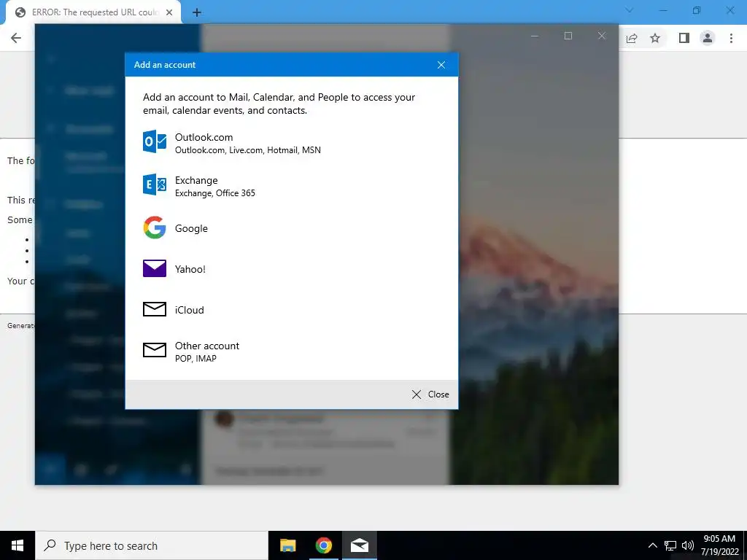Image resolution: width=747 pixels, height=560 pixels.
Task: Toggle Chrome side panel icon
Action: tap(684, 38)
